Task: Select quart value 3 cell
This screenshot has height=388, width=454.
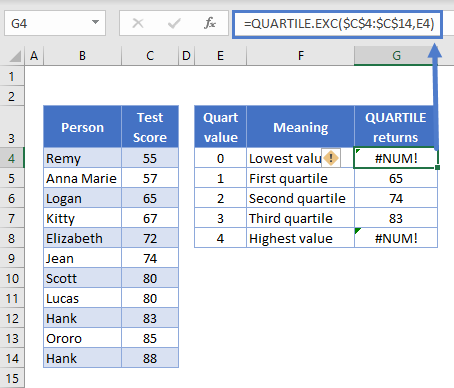Action: click(220, 218)
